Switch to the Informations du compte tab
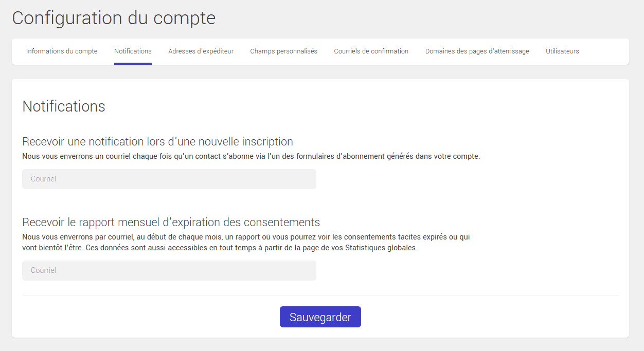Screen dimensions: 644x351 pyautogui.click(x=62, y=51)
